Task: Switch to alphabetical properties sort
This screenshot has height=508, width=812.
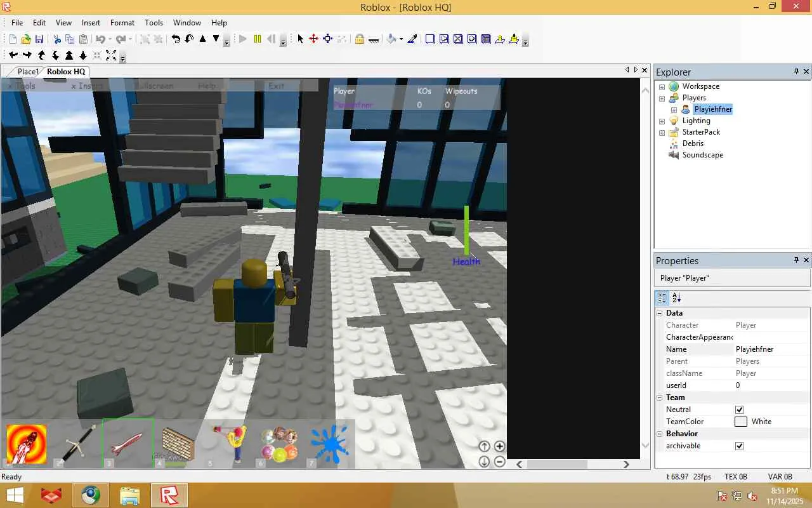Action: pyautogui.click(x=676, y=297)
